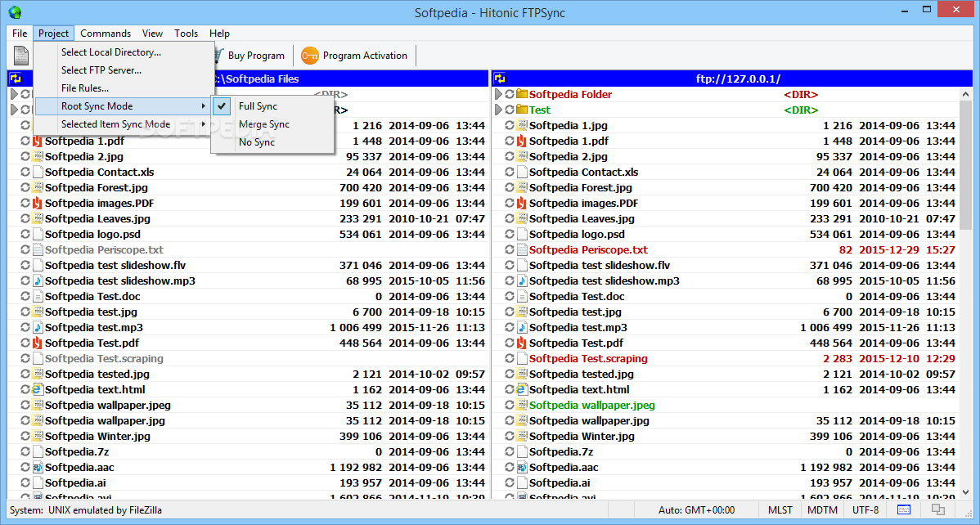Choose the No Sync mode

pos(272,142)
